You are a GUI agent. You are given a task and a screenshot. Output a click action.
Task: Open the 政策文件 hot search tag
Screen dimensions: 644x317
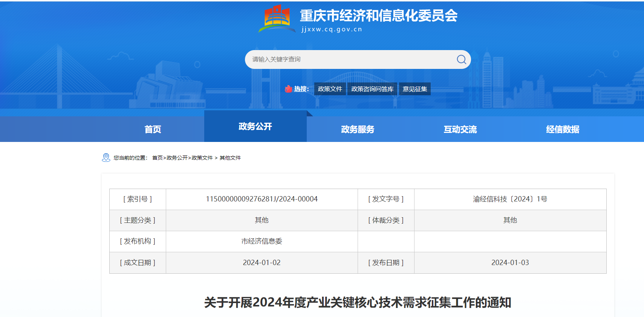click(x=330, y=89)
